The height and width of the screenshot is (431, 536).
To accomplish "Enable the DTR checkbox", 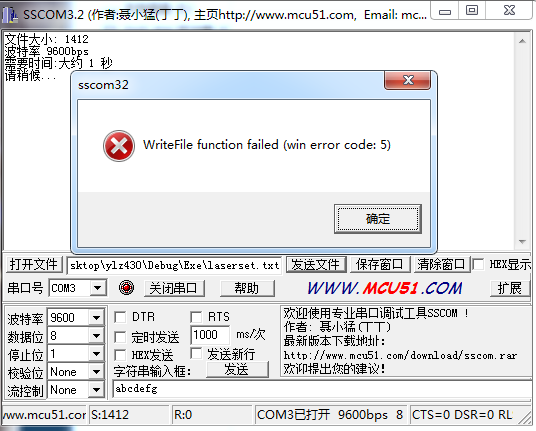I will [120, 317].
